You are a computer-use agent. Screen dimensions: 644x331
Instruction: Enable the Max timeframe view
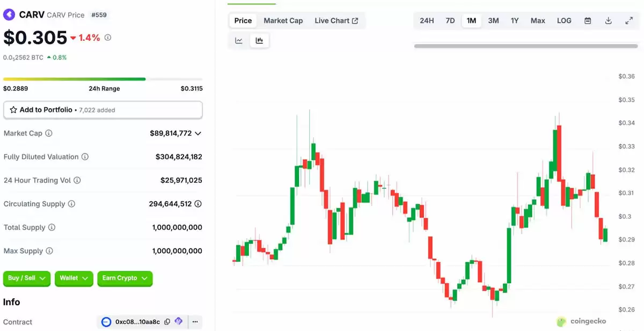click(537, 20)
